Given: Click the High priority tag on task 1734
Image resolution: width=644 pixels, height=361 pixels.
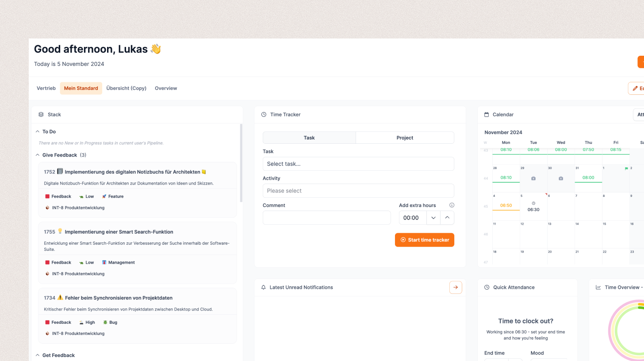Looking at the screenshot, I should pos(87,323).
